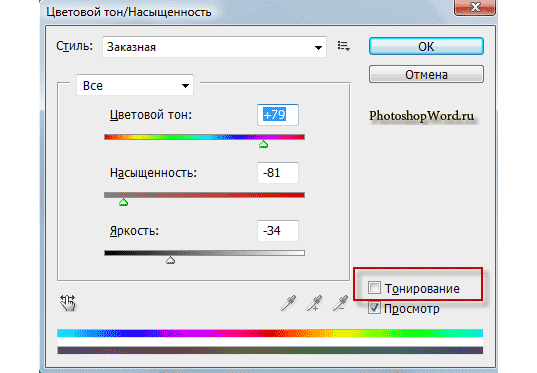The image size is (537, 373).
Task: Click the Насыщенность slider handle
Action: (124, 202)
